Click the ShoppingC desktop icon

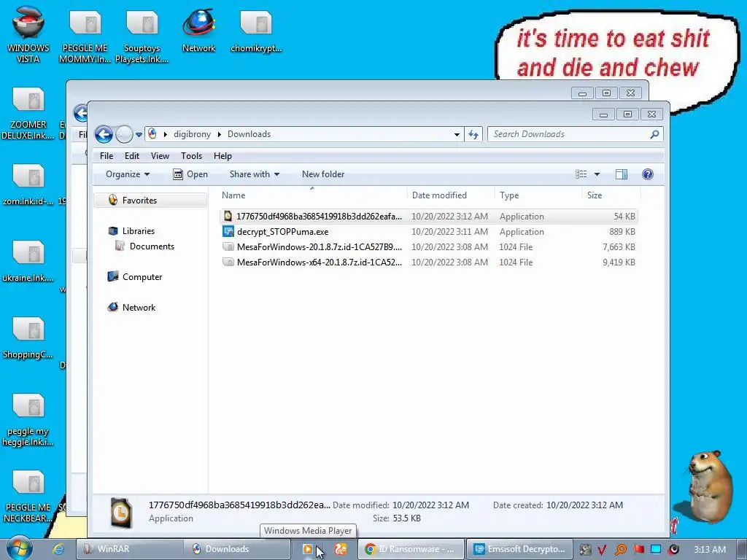point(28,338)
